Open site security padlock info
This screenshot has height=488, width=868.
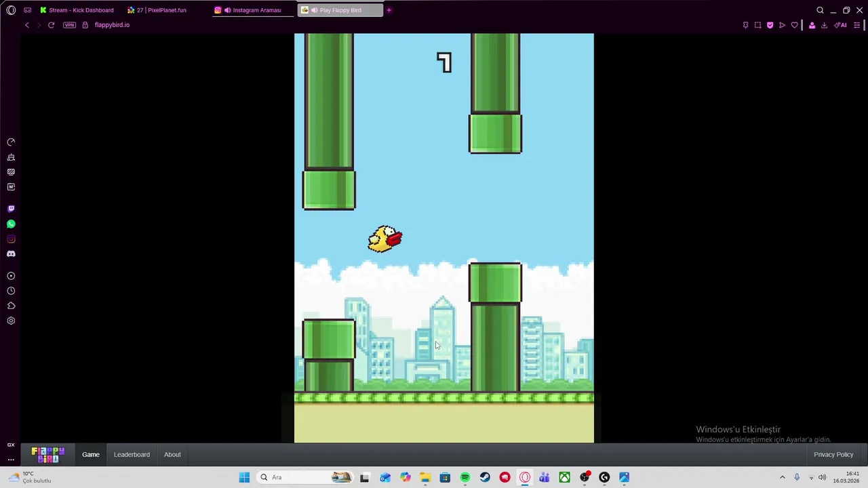click(x=85, y=25)
